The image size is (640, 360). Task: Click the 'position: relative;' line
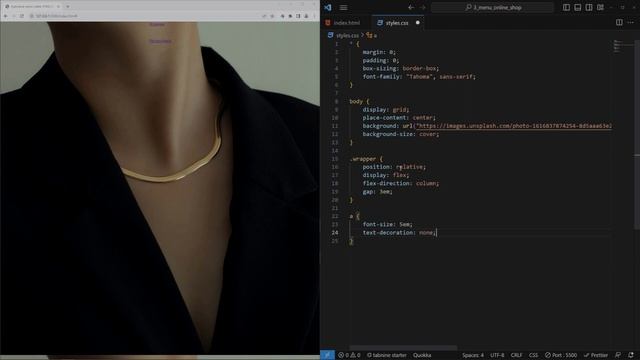[x=394, y=167]
